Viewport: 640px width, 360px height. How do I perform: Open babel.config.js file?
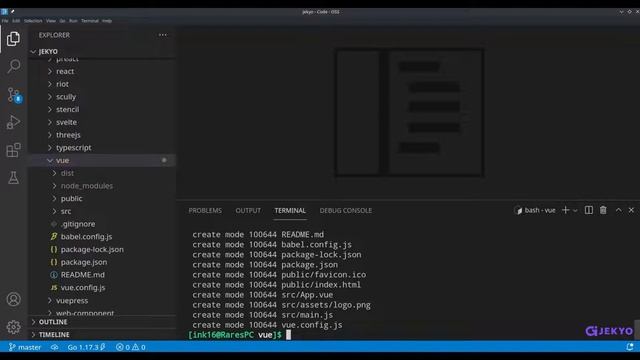(x=102, y=237)
